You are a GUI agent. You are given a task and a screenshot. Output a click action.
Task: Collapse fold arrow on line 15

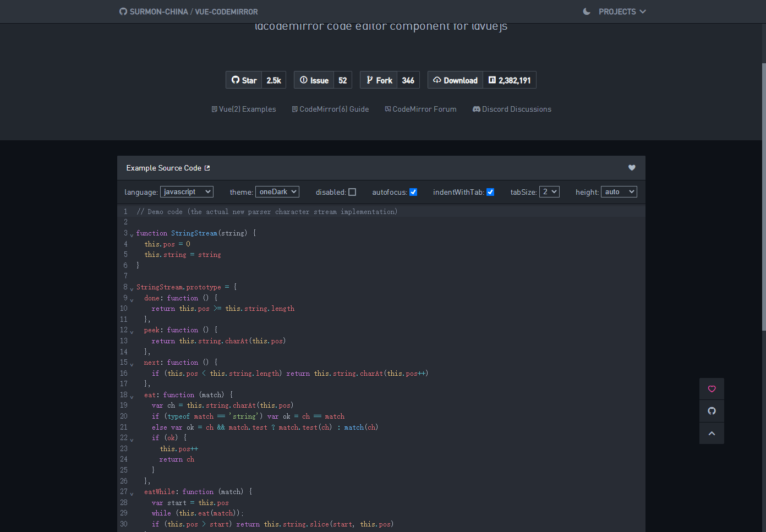pyautogui.click(x=132, y=364)
